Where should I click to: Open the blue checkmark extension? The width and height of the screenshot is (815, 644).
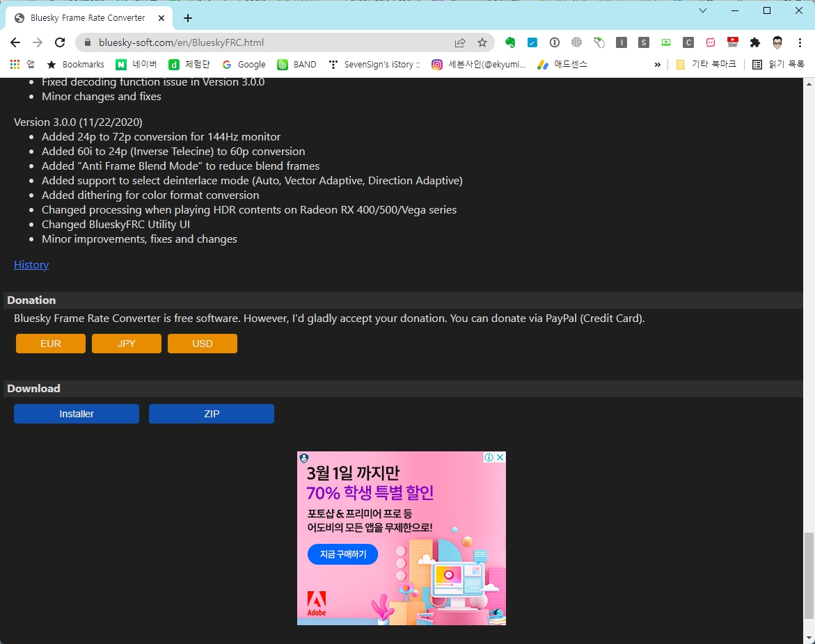[532, 42]
